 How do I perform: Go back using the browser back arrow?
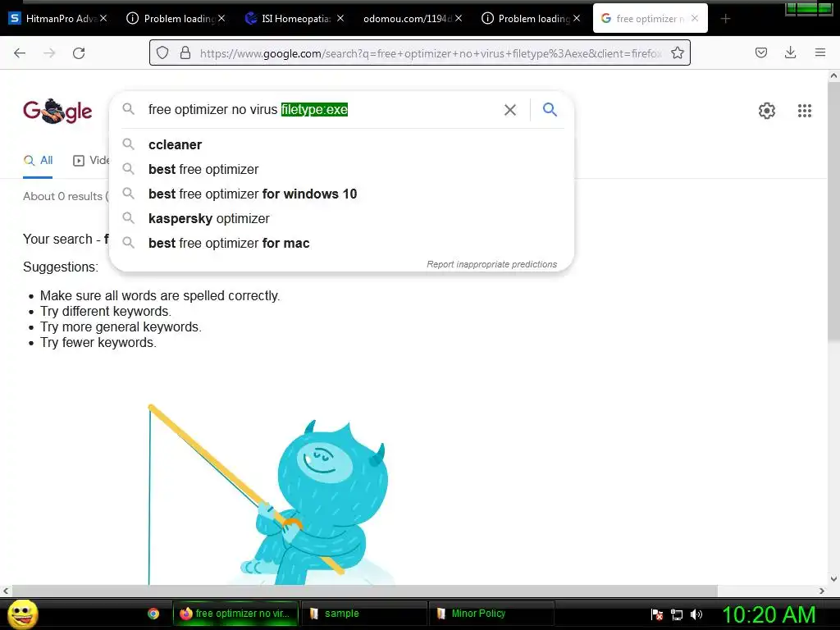coord(20,53)
